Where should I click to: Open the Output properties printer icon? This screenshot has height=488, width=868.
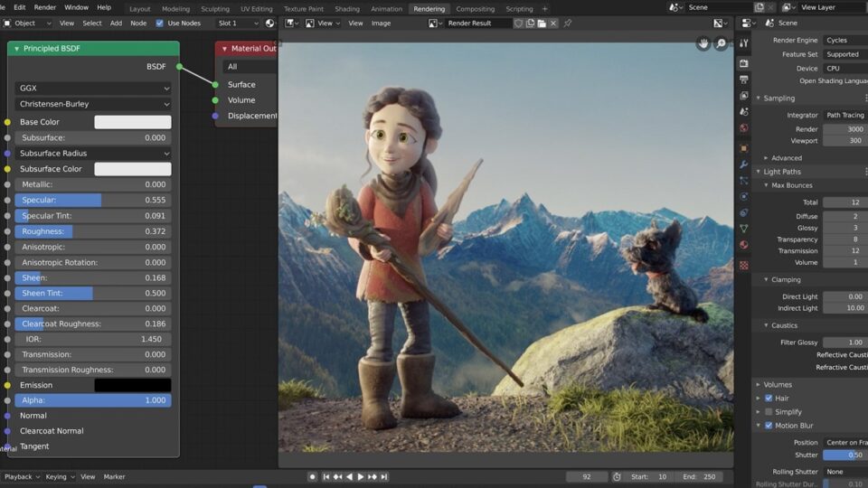tap(744, 80)
